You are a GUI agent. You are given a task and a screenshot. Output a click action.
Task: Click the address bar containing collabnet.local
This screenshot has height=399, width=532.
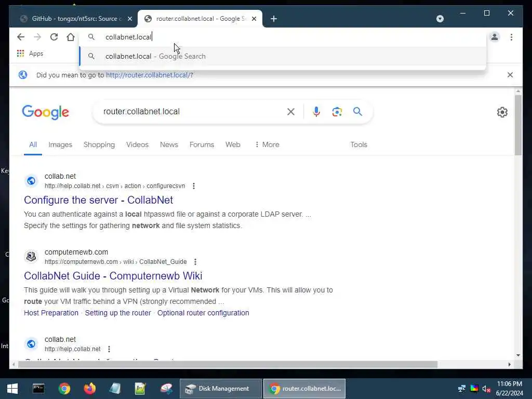[x=282, y=37]
